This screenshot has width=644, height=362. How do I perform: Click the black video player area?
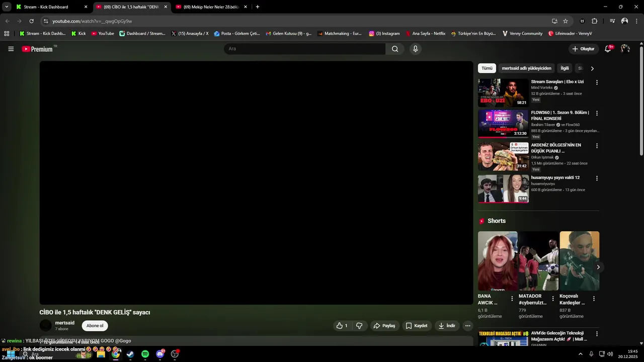pyautogui.click(x=256, y=183)
